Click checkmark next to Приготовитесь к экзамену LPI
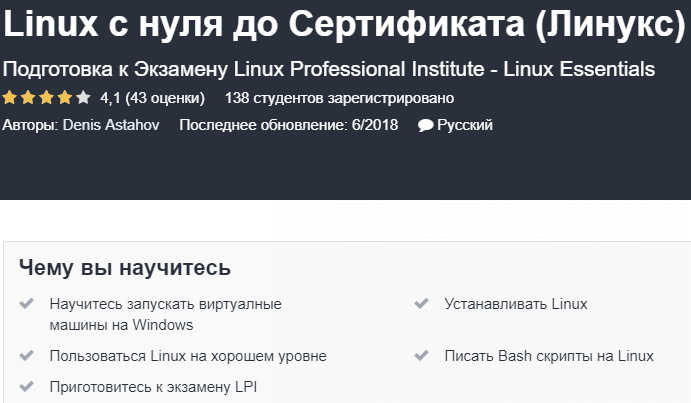 (26, 387)
